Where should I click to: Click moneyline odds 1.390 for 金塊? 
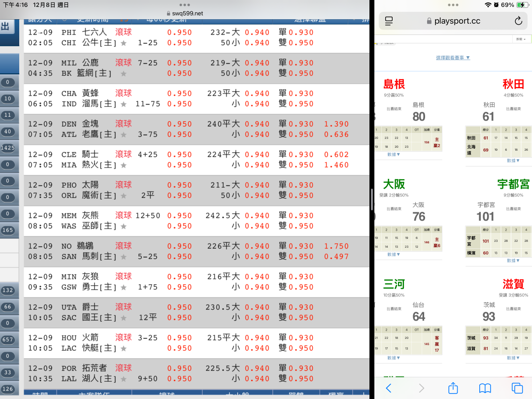[336, 124]
